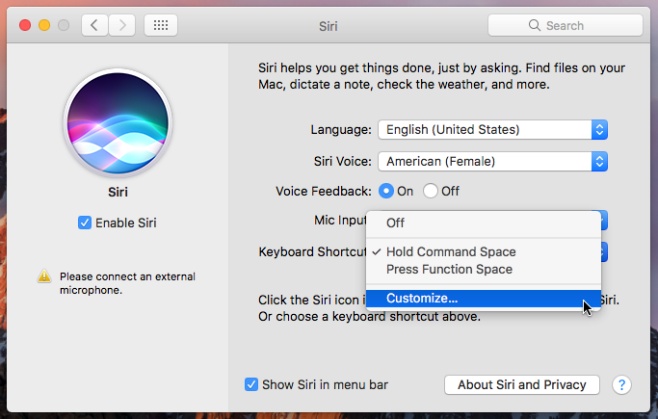Image resolution: width=658 pixels, height=419 pixels.
Task: Click the Mic Input label
Action: 340,220
